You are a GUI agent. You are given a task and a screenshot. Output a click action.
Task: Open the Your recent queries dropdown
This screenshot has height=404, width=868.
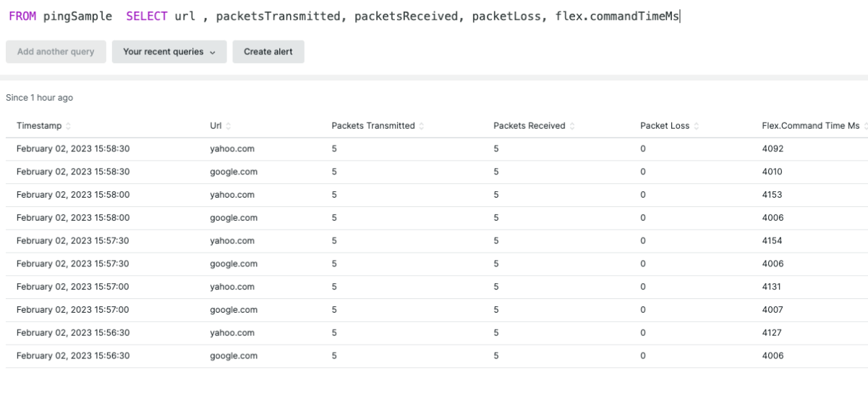tap(169, 52)
